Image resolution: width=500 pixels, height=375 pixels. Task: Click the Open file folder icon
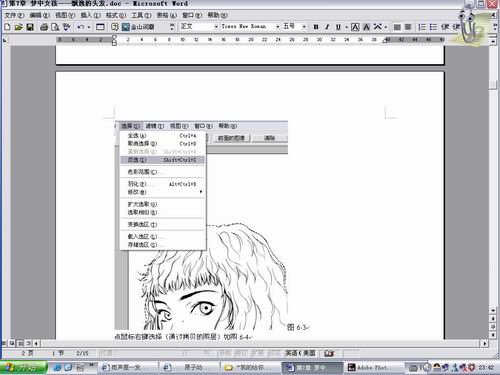click(18, 27)
